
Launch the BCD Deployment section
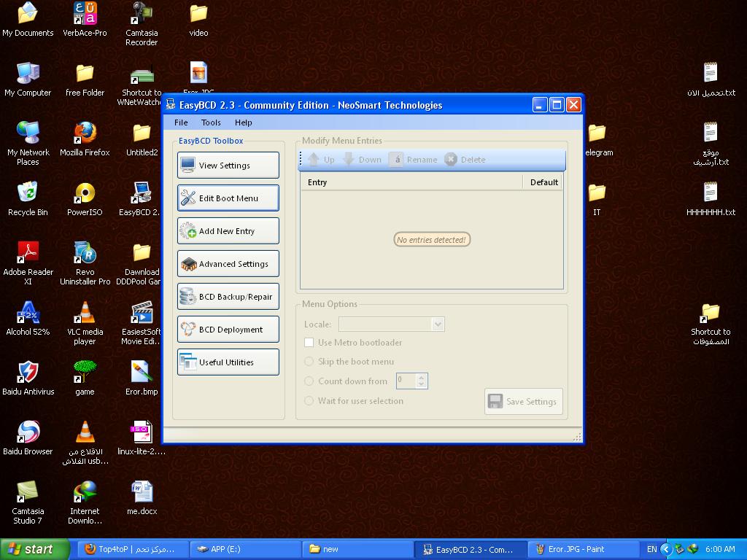pyautogui.click(x=228, y=330)
